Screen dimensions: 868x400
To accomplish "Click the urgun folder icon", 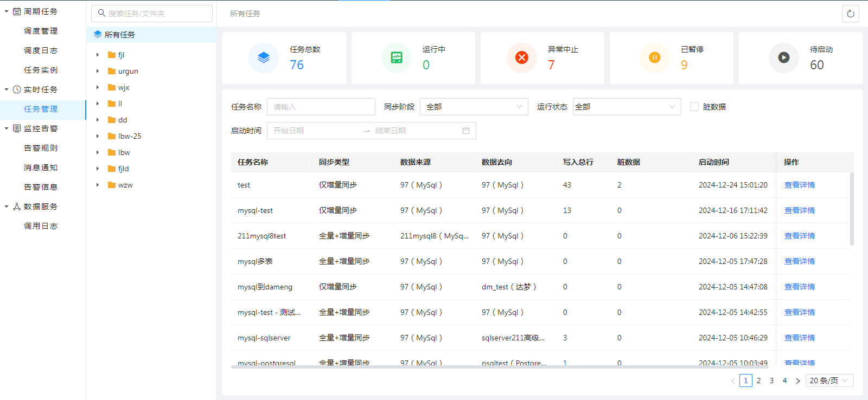I will [112, 71].
